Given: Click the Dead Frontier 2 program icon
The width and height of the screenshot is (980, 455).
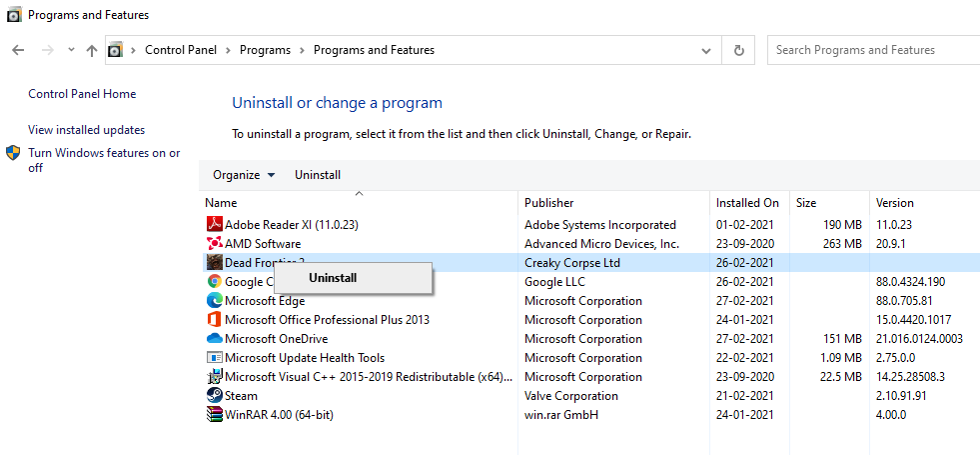Looking at the screenshot, I should (215, 262).
